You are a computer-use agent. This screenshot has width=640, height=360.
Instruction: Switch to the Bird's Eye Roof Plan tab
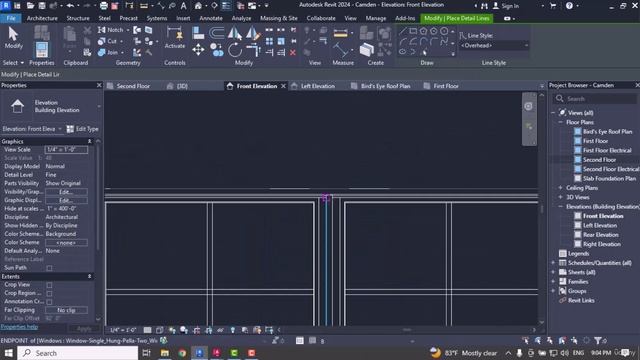click(x=385, y=86)
